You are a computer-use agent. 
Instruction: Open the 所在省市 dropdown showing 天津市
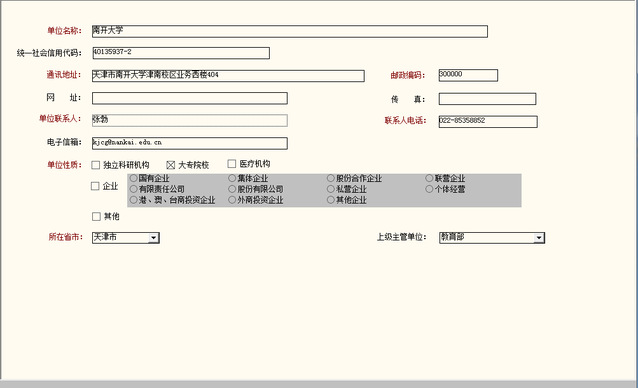coord(126,238)
